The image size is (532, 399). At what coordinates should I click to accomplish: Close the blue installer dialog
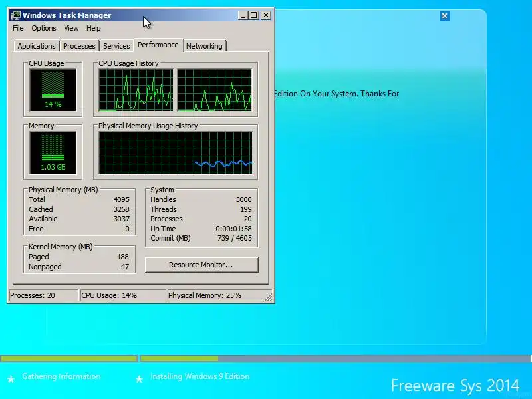pos(444,15)
